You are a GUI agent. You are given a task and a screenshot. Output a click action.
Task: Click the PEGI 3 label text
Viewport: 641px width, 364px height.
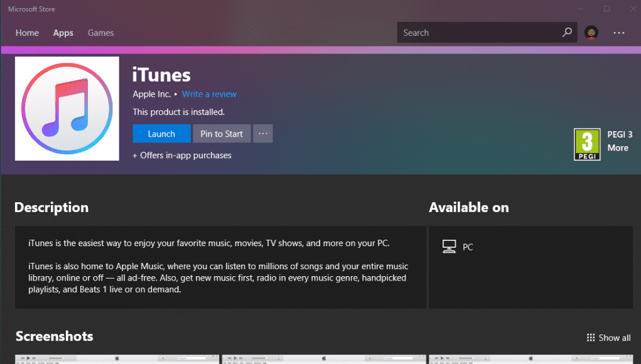coord(620,134)
